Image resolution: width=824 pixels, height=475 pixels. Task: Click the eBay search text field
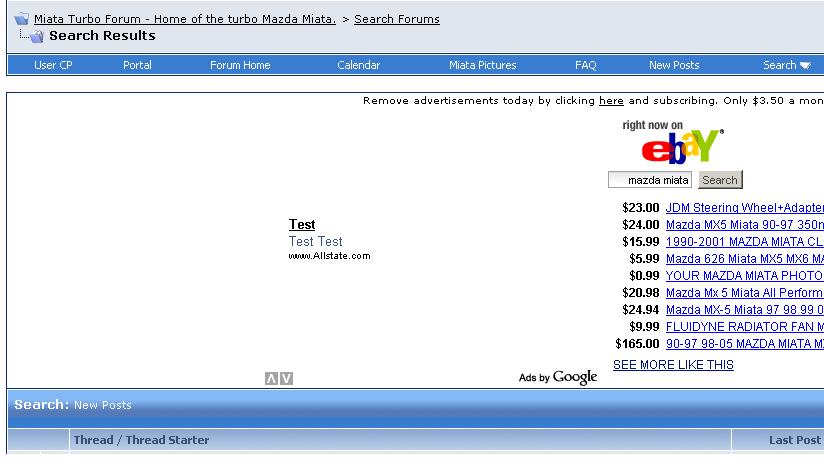pyautogui.click(x=650, y=180)
